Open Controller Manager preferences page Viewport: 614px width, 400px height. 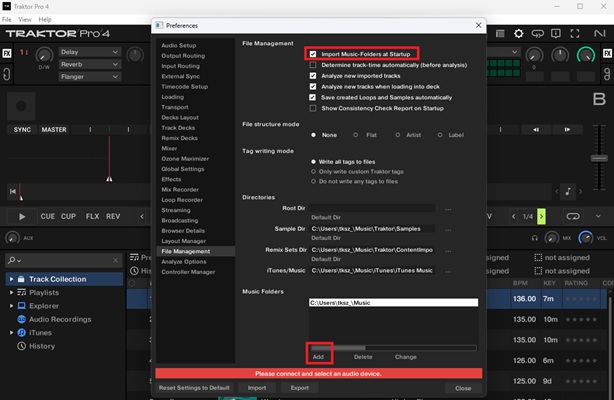188,272
